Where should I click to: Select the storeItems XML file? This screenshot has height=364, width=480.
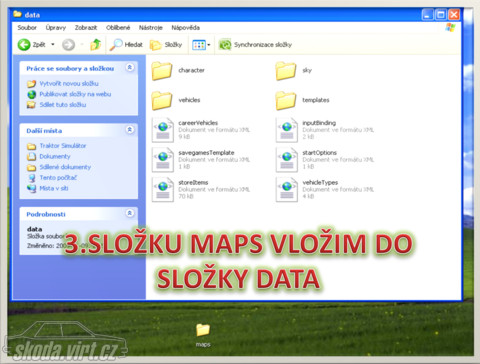[201, 189]
